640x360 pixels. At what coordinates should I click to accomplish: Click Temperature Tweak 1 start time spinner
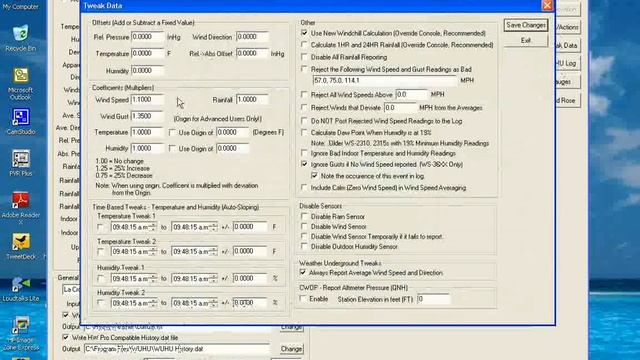point(153,227)
